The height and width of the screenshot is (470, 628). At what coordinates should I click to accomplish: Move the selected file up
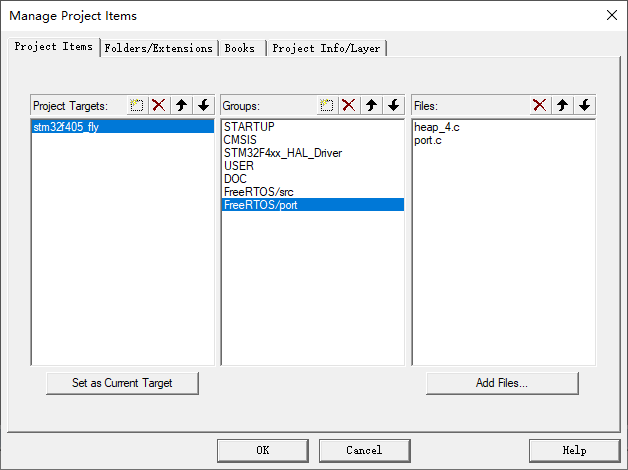click(562, 106)
